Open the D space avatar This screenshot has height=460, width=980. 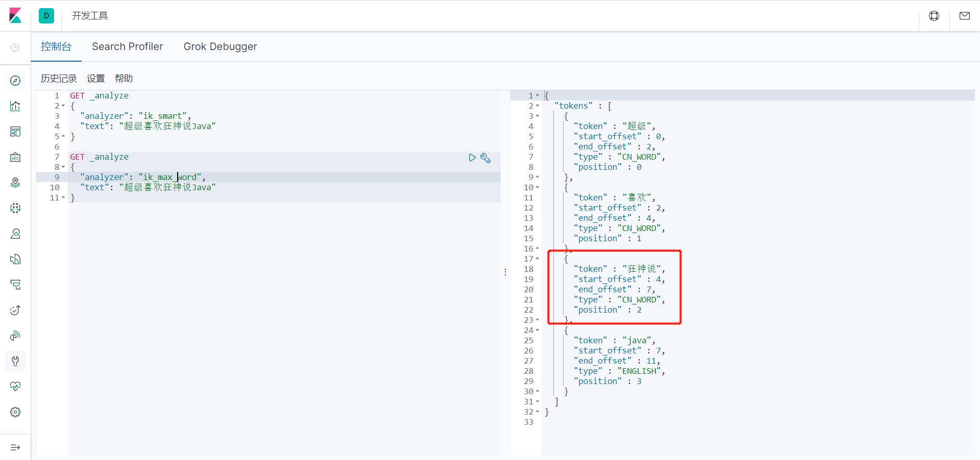click(x=46, y=15)
